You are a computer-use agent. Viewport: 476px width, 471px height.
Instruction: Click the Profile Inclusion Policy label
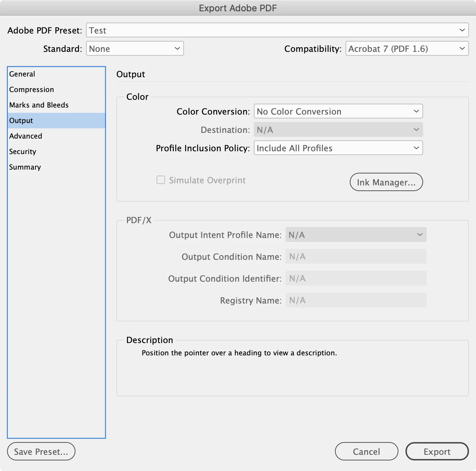(x=203, y=148)
